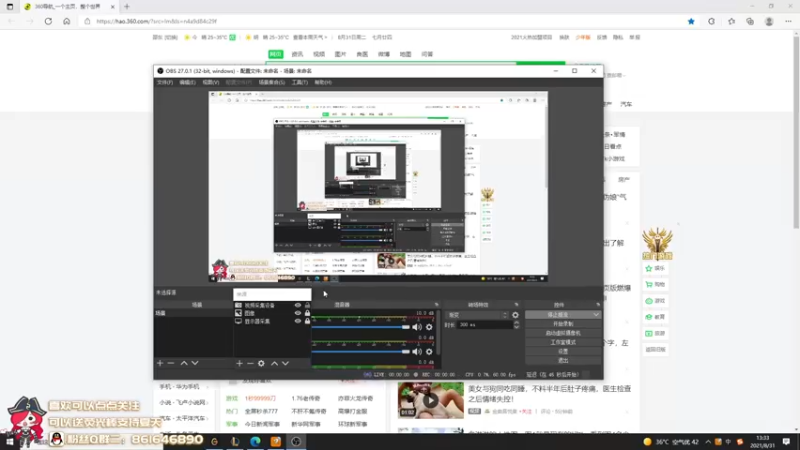Toggle lock of 视频采集设备 source
The image size is (800, 450).
pyautogui.click(x=307, y=305)
